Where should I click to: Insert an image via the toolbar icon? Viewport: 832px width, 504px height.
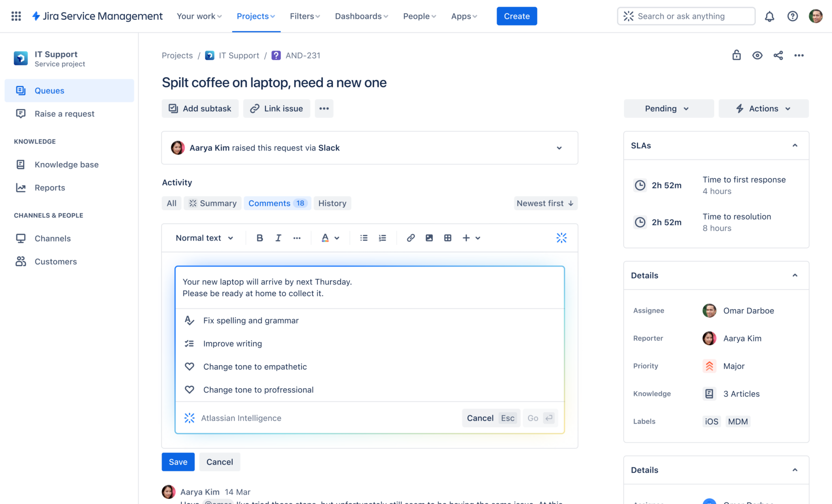429,238
